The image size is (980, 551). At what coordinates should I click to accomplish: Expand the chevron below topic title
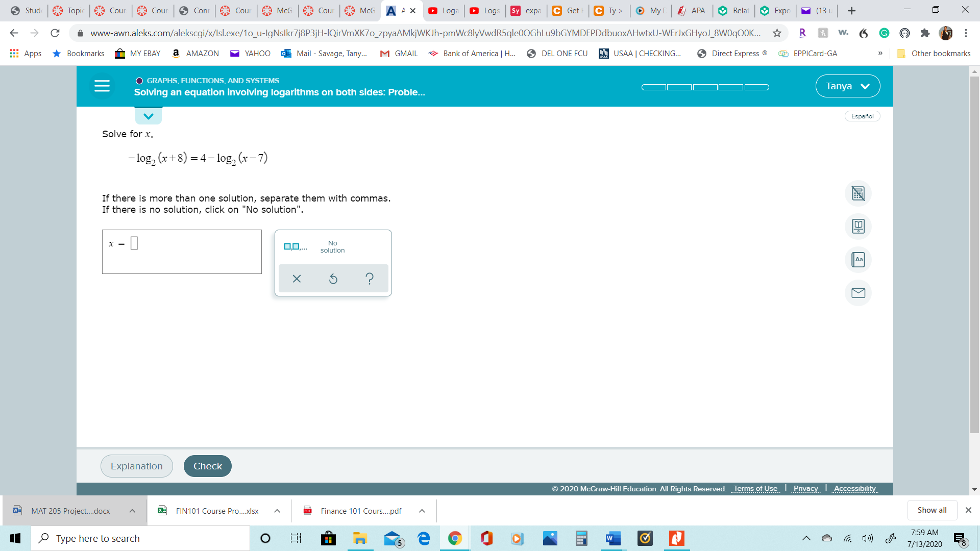149,116
